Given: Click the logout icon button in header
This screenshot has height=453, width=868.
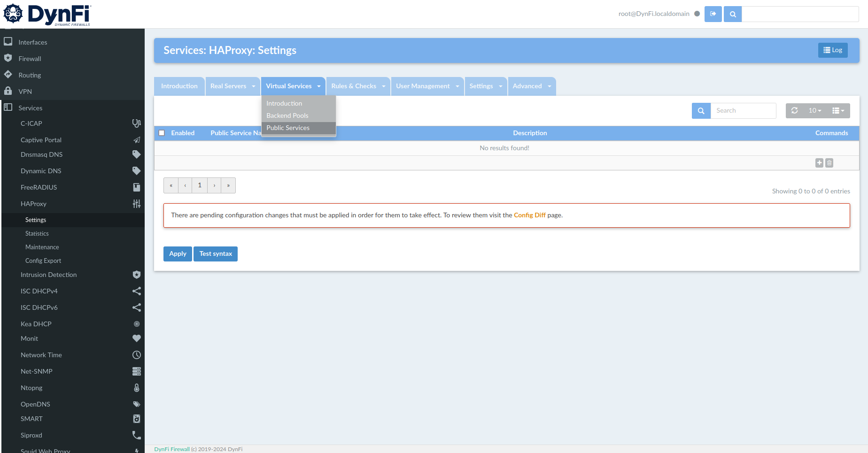Looking at the screenshot, I should tap(713, 14).
